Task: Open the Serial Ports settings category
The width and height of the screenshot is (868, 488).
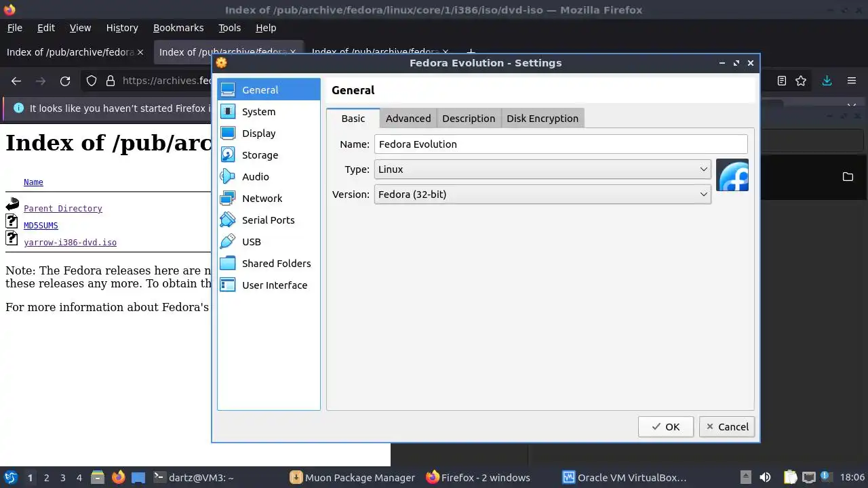Action: tap(269, 220)
